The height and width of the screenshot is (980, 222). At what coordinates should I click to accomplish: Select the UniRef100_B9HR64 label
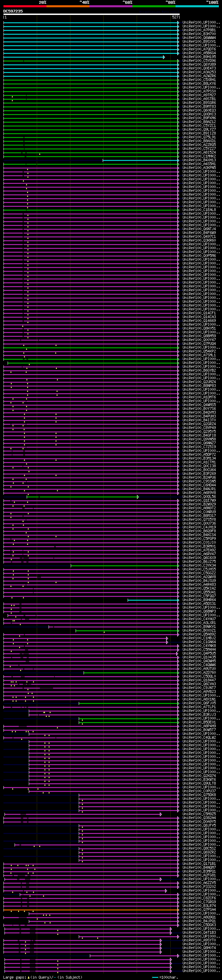click(x=199, y=600)
